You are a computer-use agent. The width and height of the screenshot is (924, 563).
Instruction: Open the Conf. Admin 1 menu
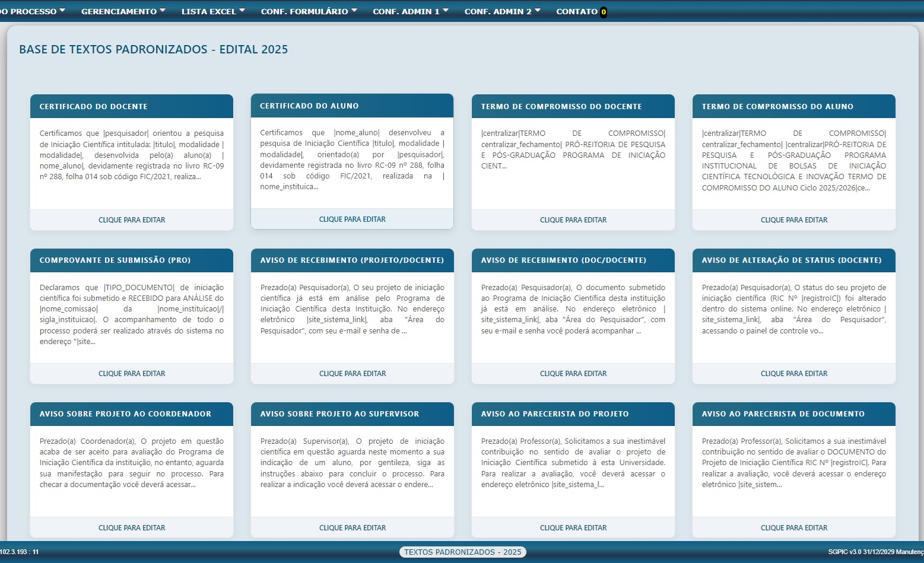click(410, 11)
